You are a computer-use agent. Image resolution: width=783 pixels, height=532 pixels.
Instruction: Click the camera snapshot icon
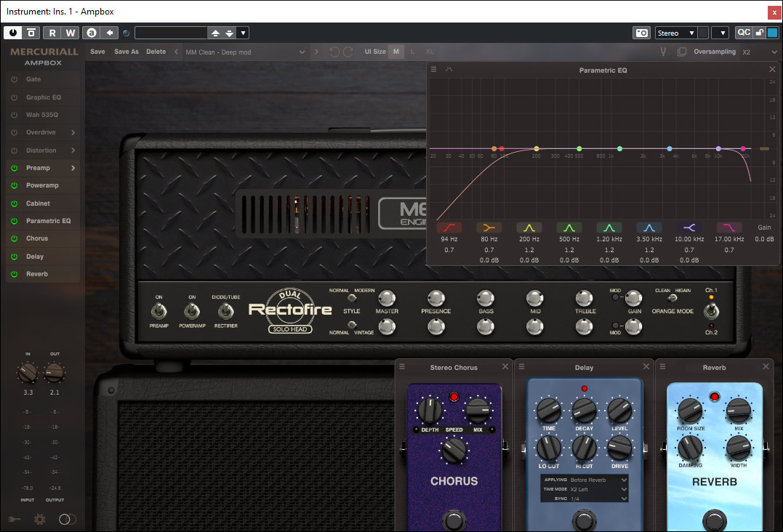point(641,33)
